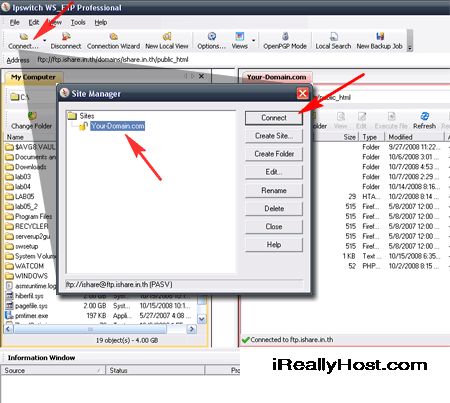
Task: Click the local list scroll-down arrow
Action: point(202,319)
